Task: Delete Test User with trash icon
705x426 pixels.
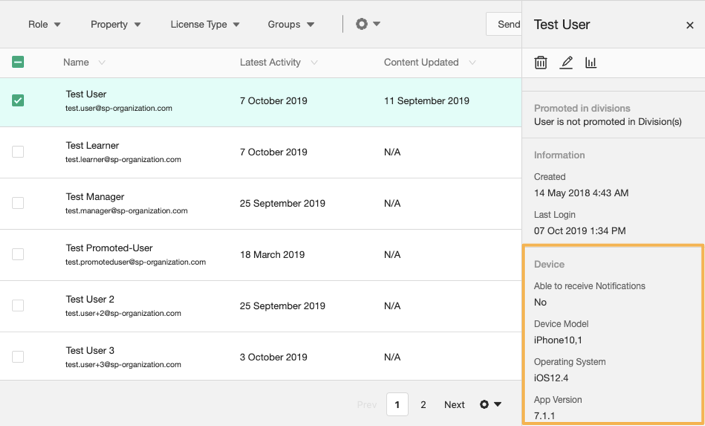Action: (540, 63)
